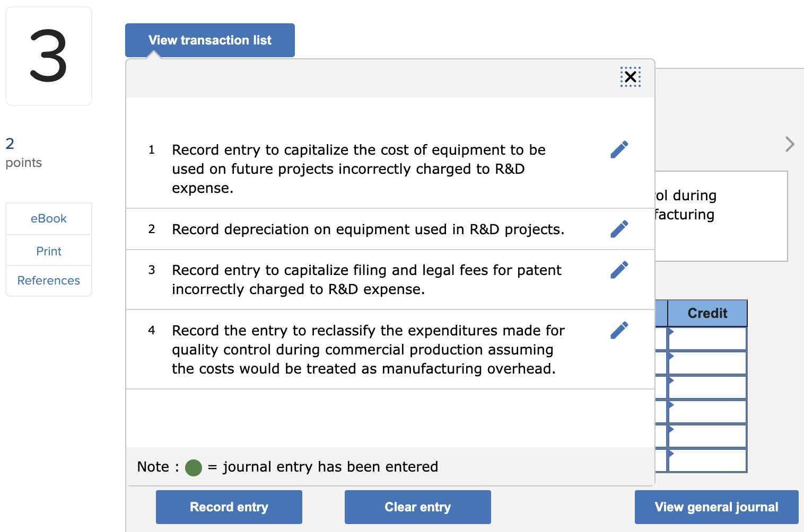Click the pencil icon for transaction 1
The width and height of the screenshot is (804, 532).
(619, 149)
